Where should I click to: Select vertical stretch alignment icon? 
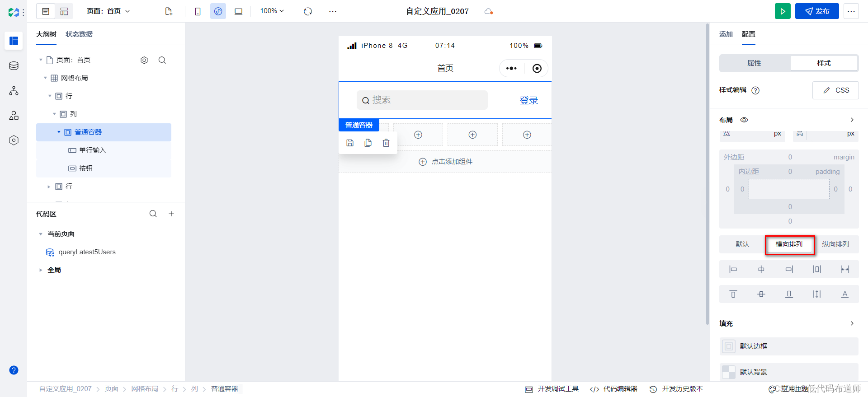click(817, 294)
